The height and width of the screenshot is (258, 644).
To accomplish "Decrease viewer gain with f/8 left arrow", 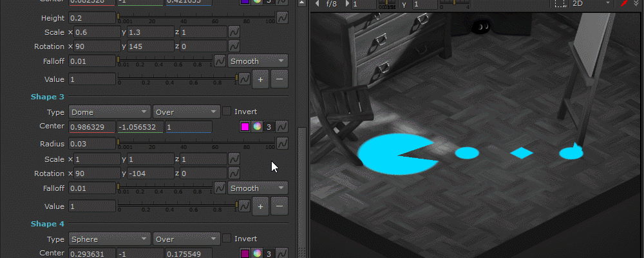I will coord(317,4).
